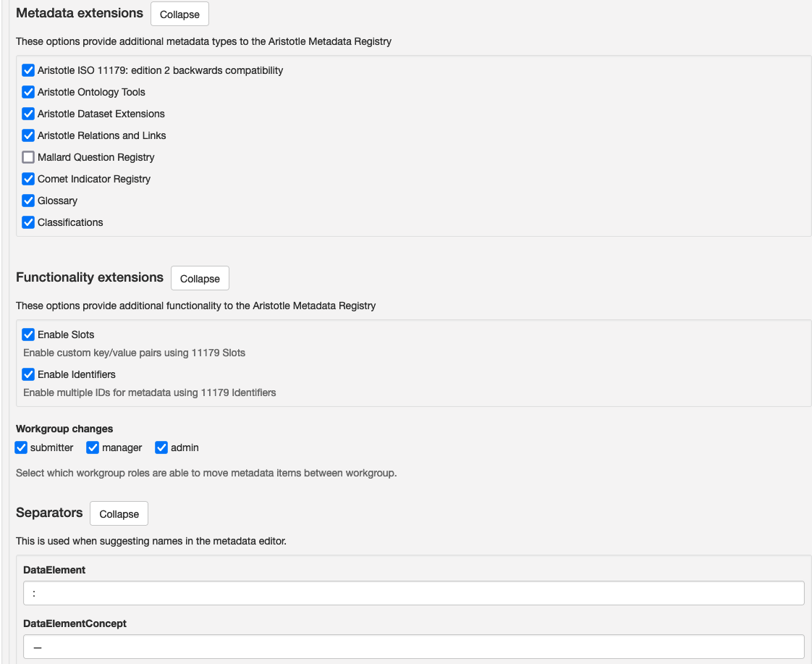Screen dimensions: 812x664
Task: Toggle Comet Indicator Registry checkbox
Action: pos(28,179)
